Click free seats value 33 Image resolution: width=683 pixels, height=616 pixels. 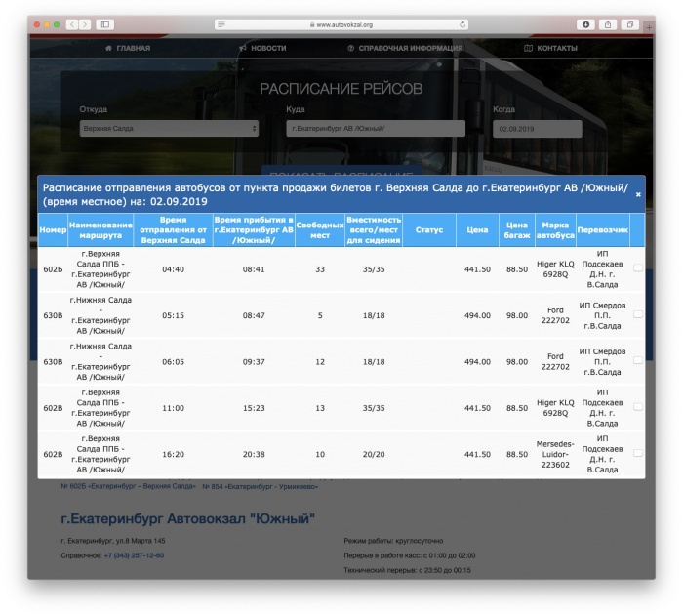(x=320, y=269)
